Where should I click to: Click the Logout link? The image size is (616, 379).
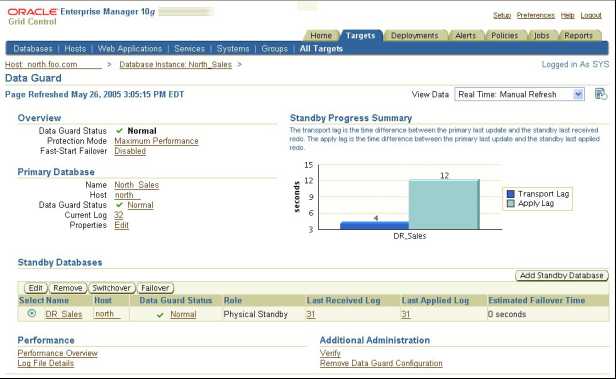(591, 15)
